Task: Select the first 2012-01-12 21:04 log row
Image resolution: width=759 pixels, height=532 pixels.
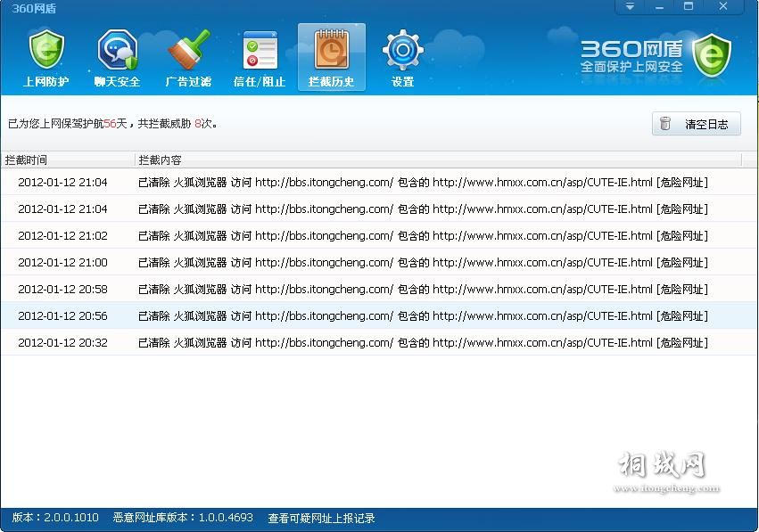Action: tap(379, 183)
